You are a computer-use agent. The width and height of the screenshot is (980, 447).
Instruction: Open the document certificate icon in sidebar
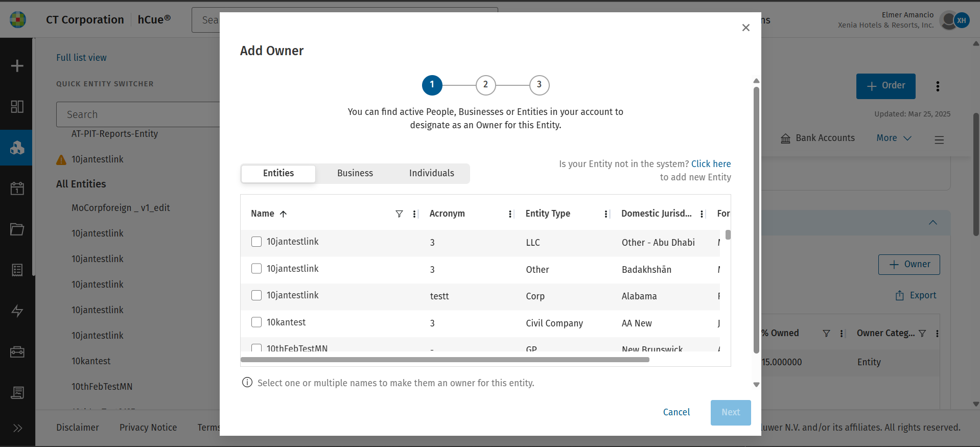tap(17, 393)
